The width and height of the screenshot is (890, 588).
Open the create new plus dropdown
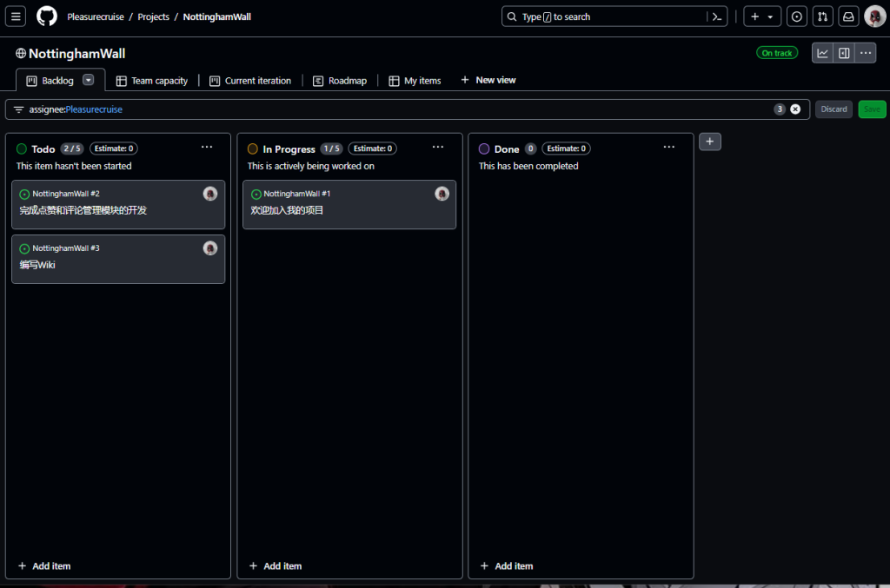coord(761,17)
